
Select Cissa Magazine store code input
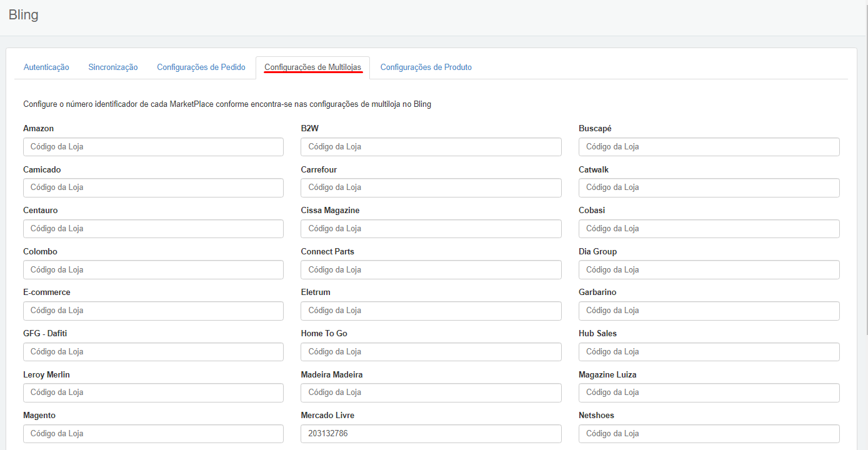tap(431, 229)
